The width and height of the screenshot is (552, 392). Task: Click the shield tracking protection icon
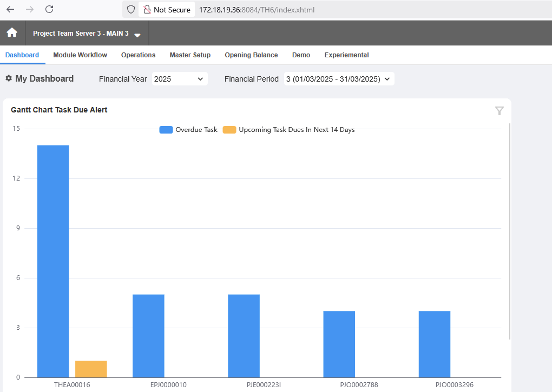coord(131,10)
